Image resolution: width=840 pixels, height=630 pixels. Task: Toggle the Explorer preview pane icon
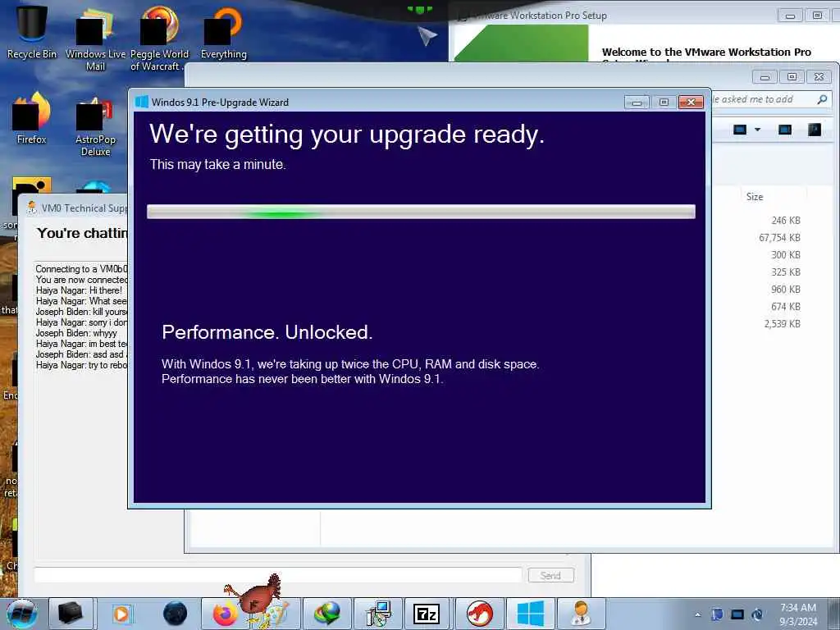785,130
